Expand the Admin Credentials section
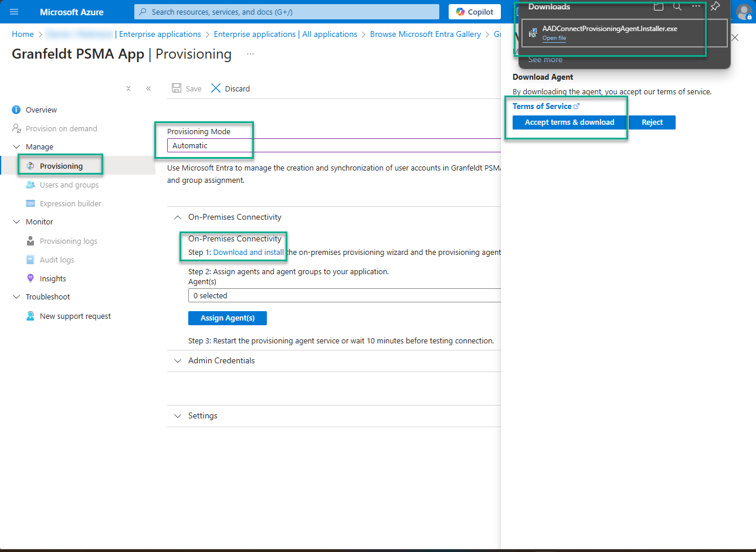The image size is (756, 552). pos(221,361)
